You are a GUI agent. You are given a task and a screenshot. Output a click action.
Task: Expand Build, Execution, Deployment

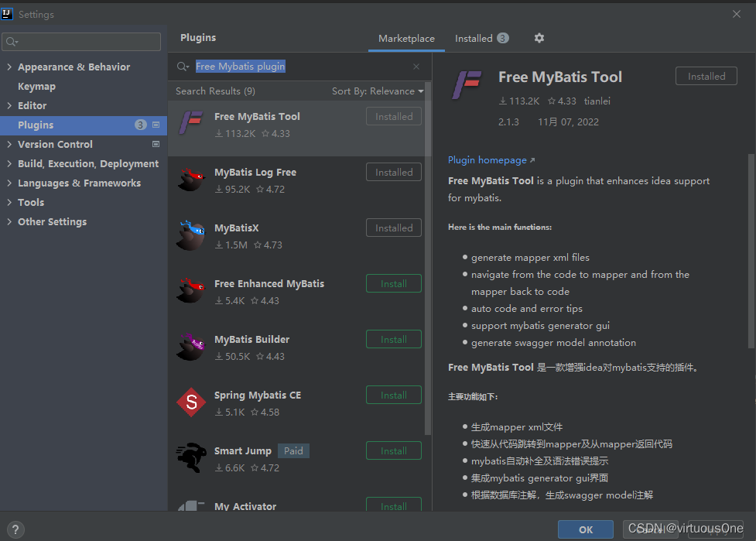tap(9, 163)
